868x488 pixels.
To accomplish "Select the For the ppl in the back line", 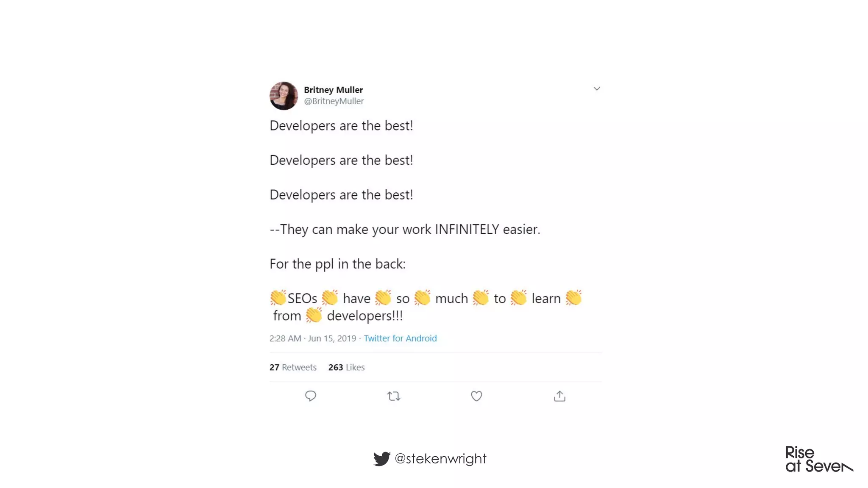I will click(337, 264).
